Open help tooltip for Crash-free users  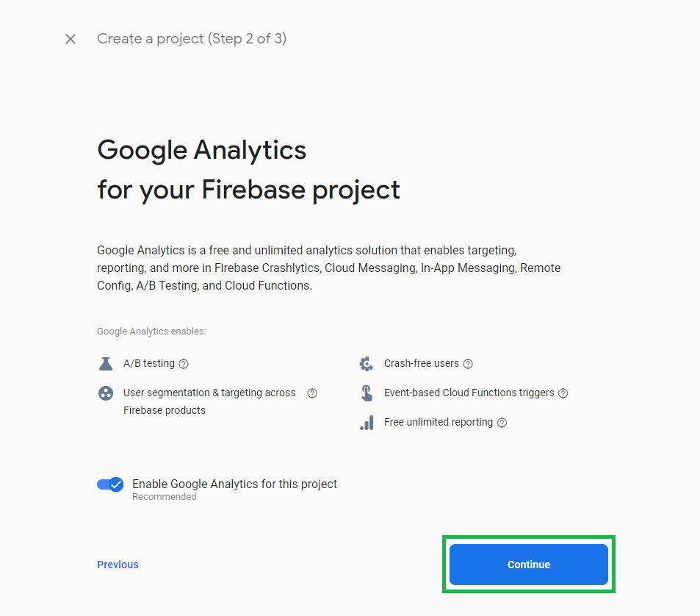468,364
